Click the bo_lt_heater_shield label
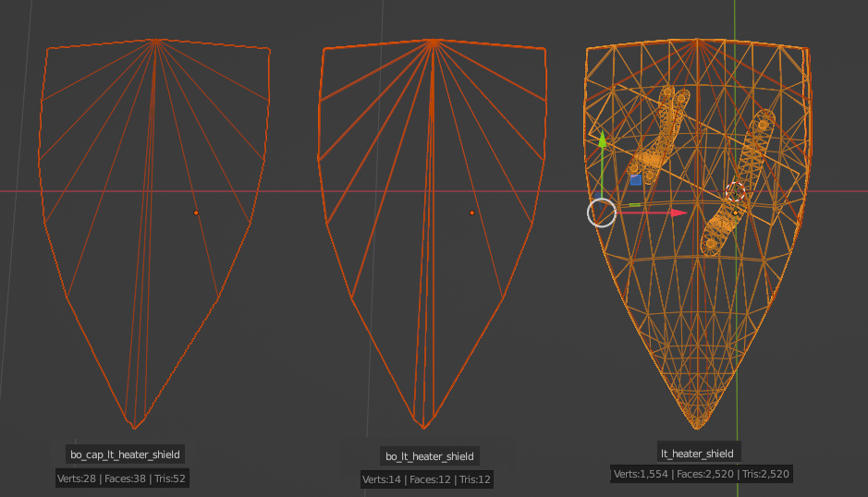The width and height of the screenshot is (868, 497). click(x=430, y=456)
